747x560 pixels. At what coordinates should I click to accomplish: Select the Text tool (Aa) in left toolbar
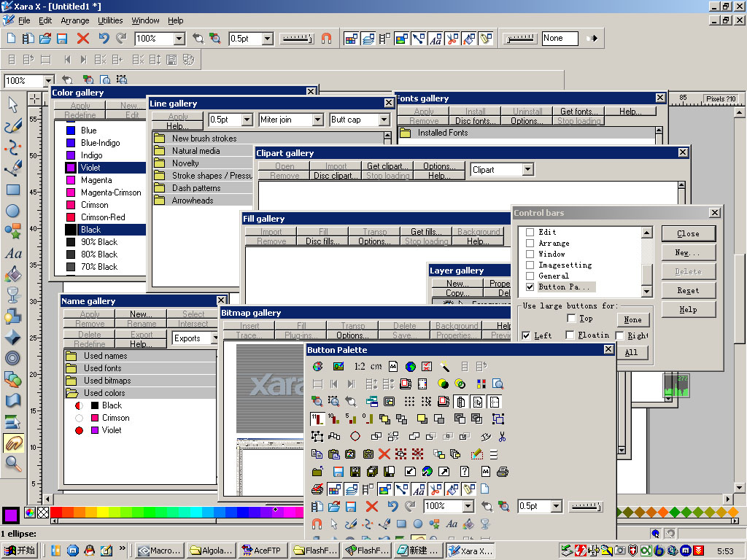[x=13, y=253]
